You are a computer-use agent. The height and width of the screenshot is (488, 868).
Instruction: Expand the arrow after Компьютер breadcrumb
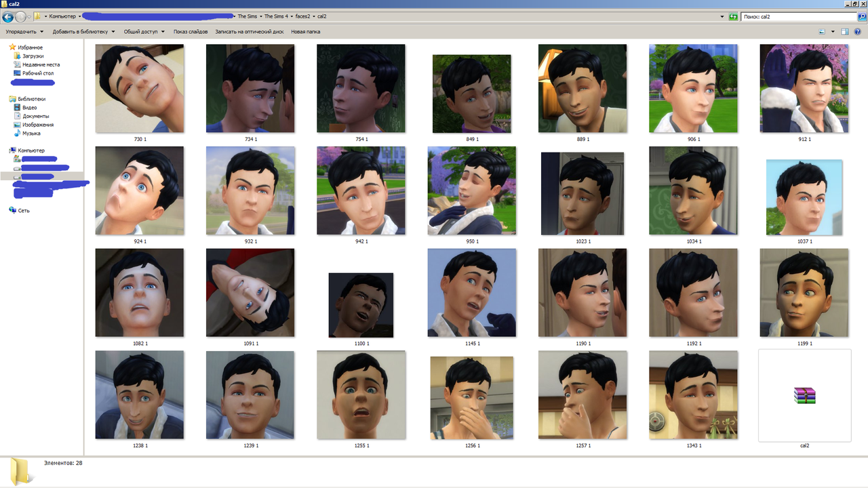pyautogui.click(x=80, y=16)
